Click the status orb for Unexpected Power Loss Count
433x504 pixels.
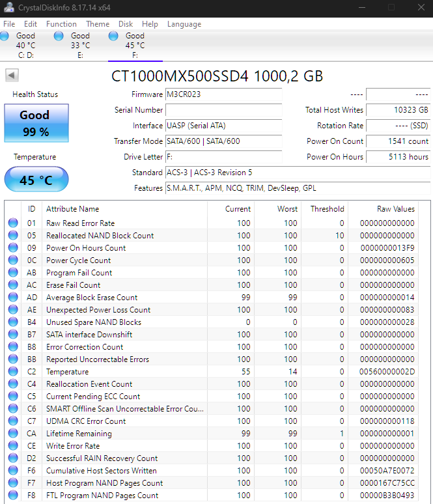pyautogui.click(x=13, y=309)
